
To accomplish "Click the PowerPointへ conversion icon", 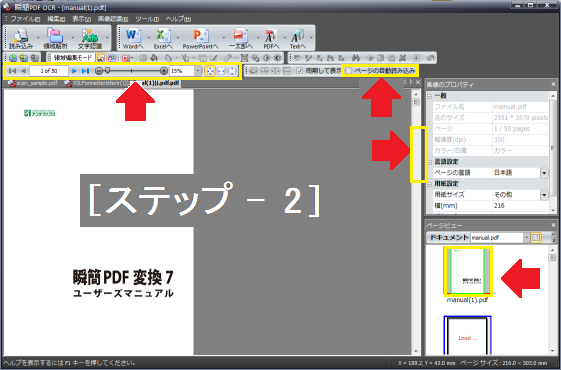I will pos(200,38).
